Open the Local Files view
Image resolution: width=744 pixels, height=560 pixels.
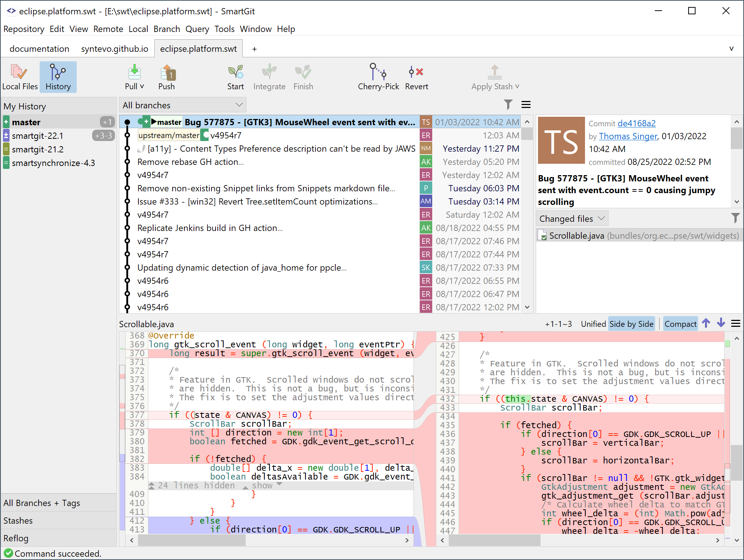[x=20, y=77]
